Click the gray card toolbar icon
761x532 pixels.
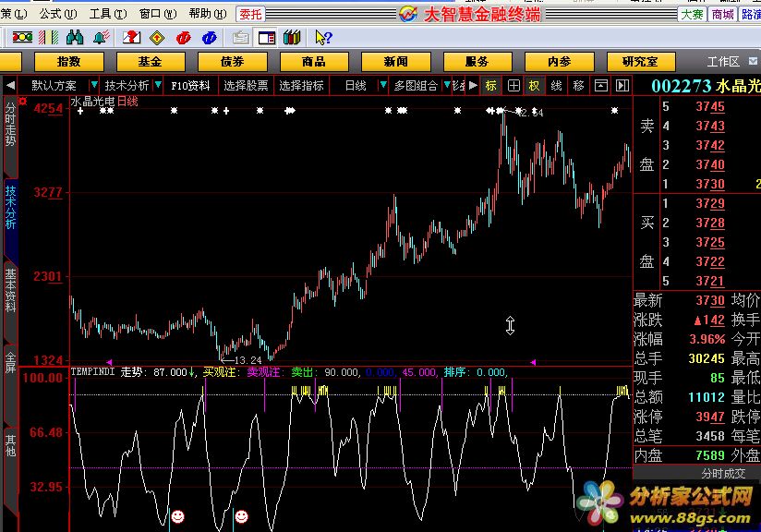tap(241, 37)
